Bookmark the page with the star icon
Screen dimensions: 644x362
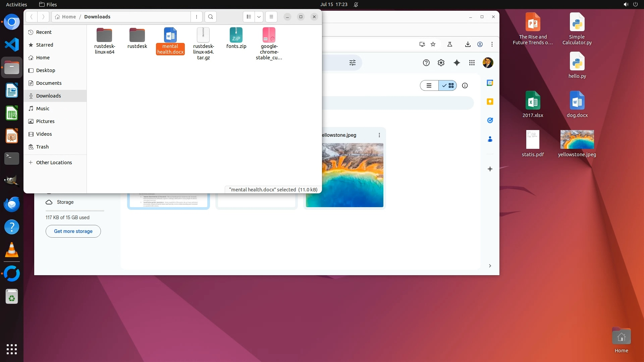pyautogui.click(x=433, y=44)
